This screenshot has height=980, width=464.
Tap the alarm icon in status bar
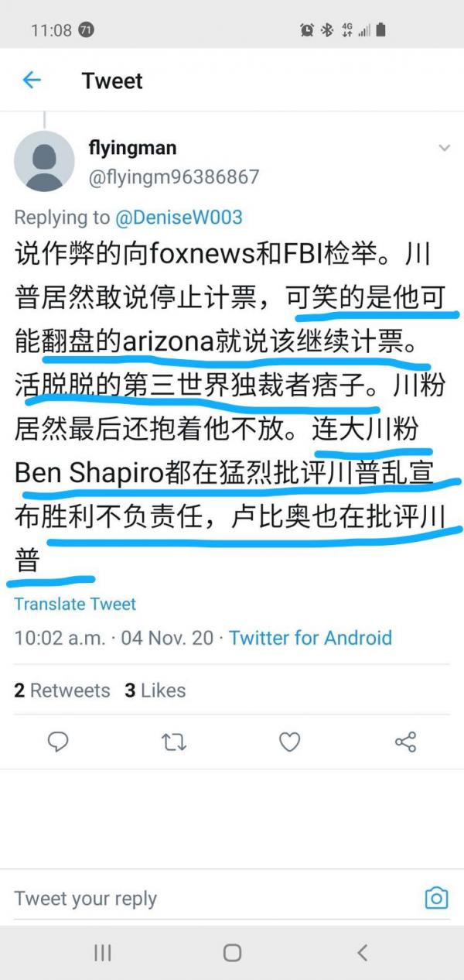tap(307, 30)
